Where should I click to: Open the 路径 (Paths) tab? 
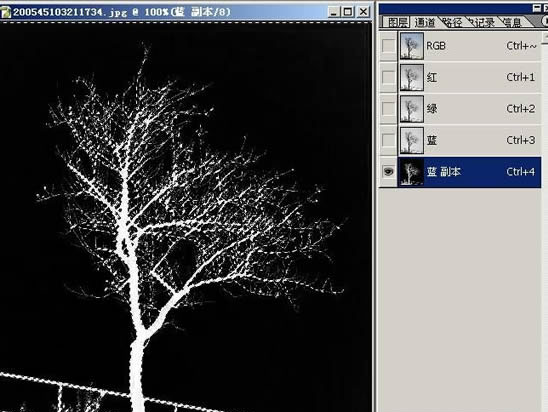453,22
